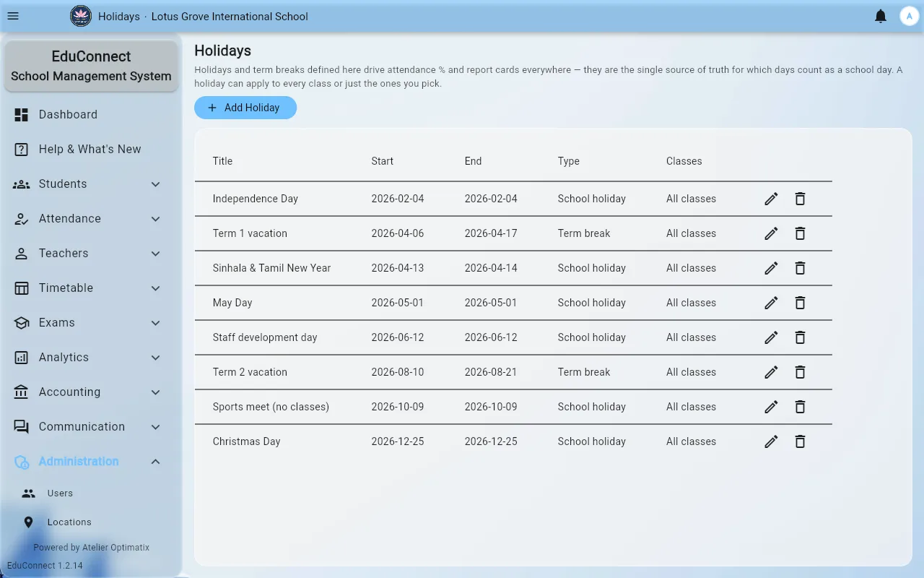Expand the Attendance sidebar section
The height and width of the screenshot is (578, 924).
pos(91,219)
